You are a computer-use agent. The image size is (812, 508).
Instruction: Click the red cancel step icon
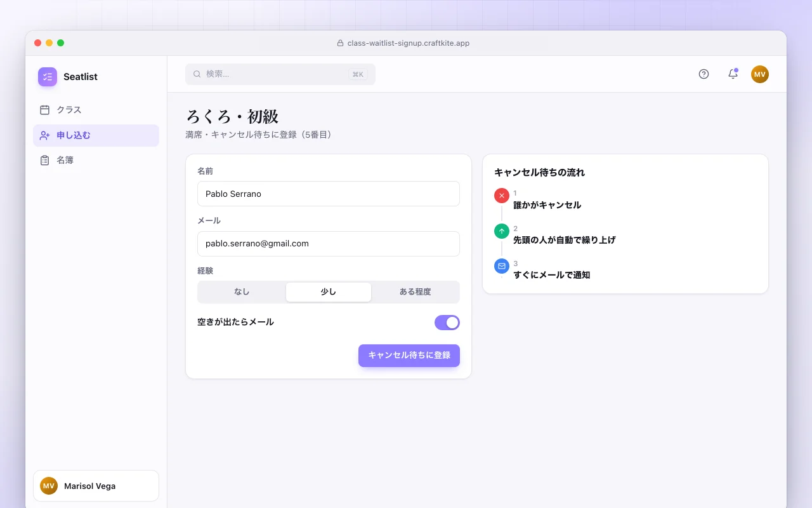click(502, 196)
